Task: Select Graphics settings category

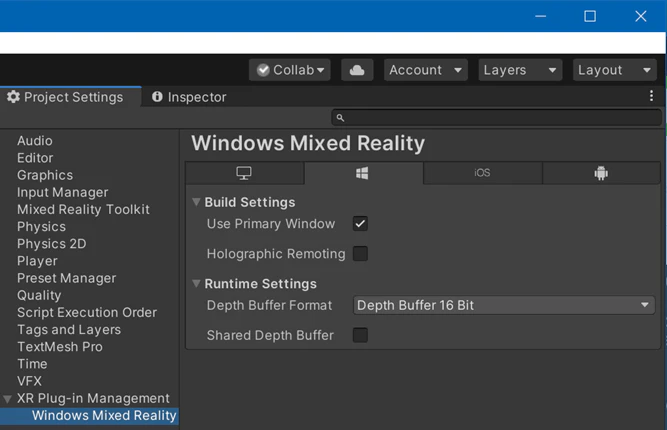Action: coord(45,175)
